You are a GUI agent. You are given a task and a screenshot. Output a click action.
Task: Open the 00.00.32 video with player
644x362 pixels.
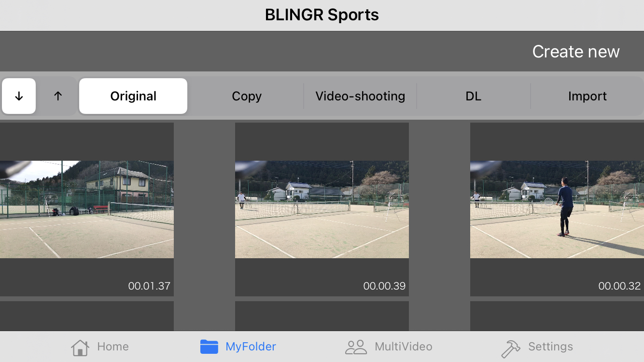tap(557, 209)
